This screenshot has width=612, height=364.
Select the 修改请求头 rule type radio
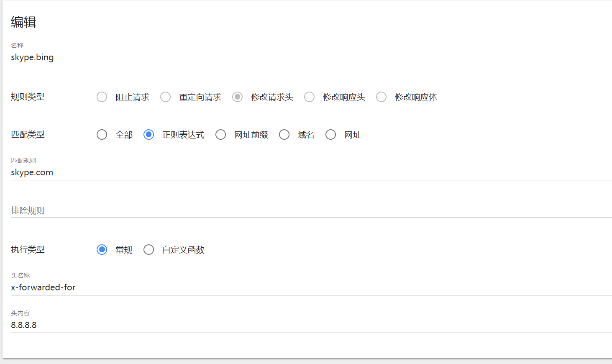tap(237, 97)
